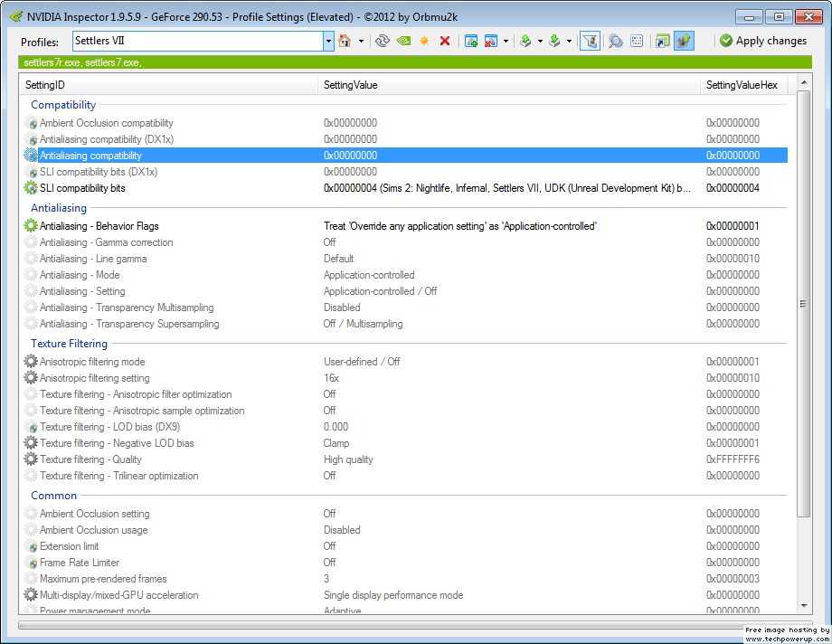The height and width of the screenshot is (644, 832).
Task: Click gear icon beside Texture filtering - Quality
Action: point(31,459)
